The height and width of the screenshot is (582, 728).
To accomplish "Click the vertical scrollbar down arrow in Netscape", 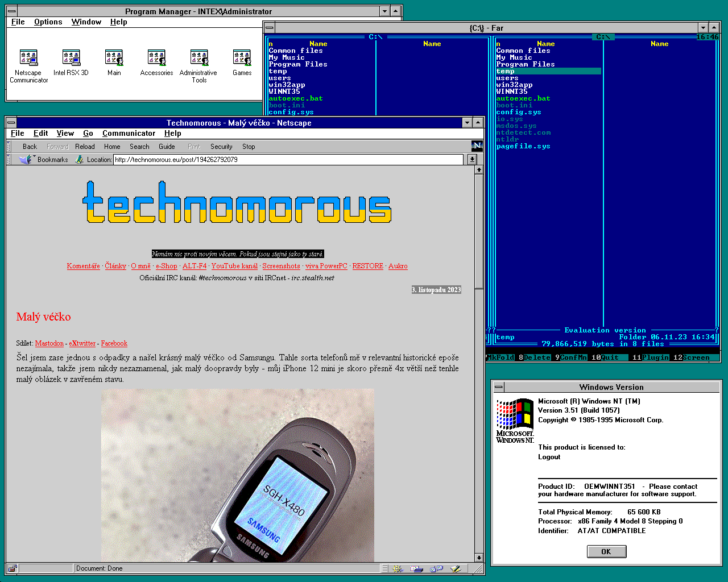I will 479,558.
